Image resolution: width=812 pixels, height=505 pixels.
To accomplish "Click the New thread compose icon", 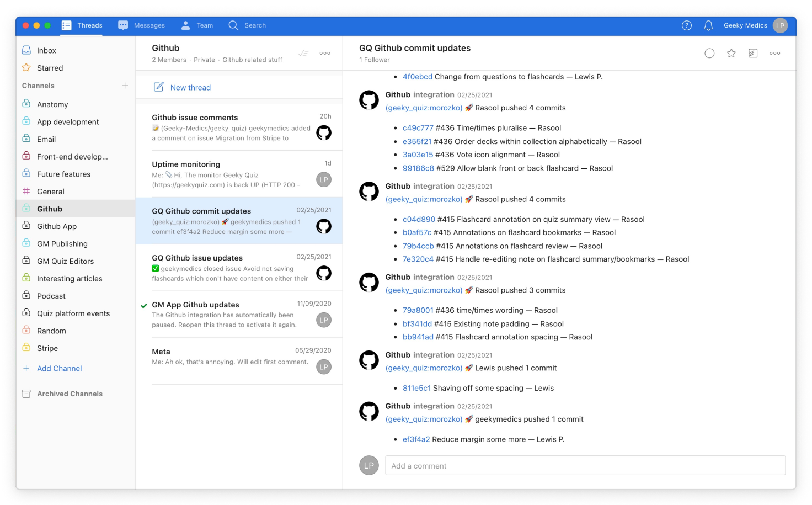I will (x=159, y=87).
